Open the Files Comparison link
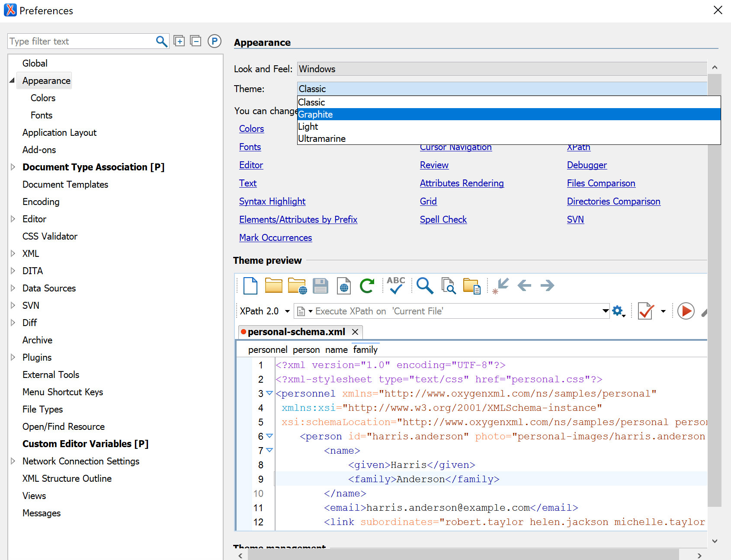Viewport: 731px width, 560px height. coord(601,183)
